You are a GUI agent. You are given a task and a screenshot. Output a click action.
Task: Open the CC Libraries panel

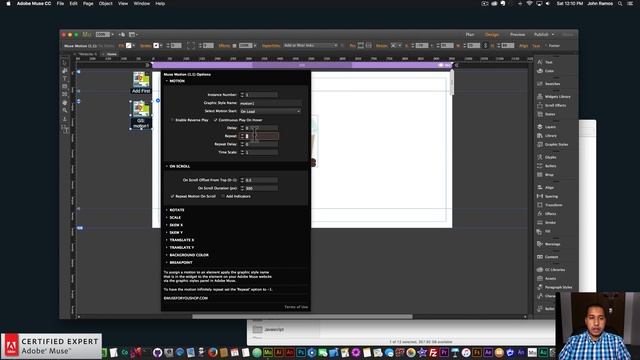coord(551,270)
